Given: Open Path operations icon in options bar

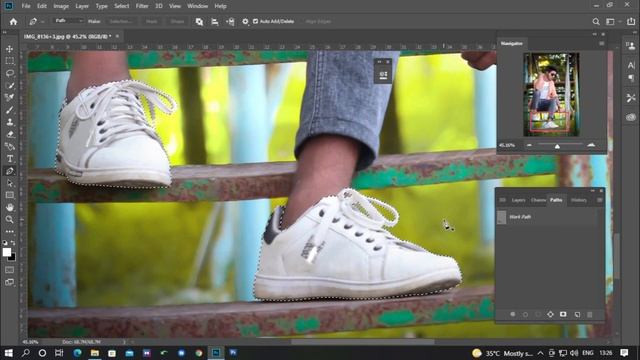Looking at the screenshot, I should coord(199,22).
